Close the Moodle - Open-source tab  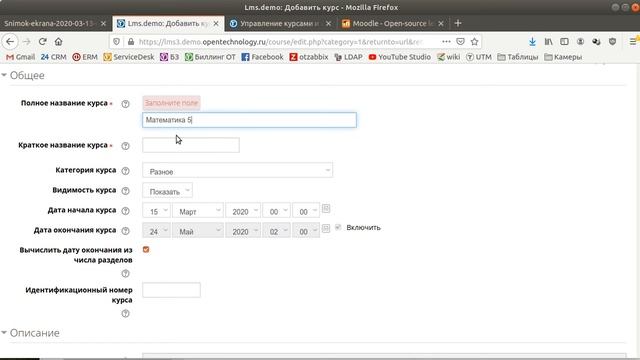click(441, 24)
